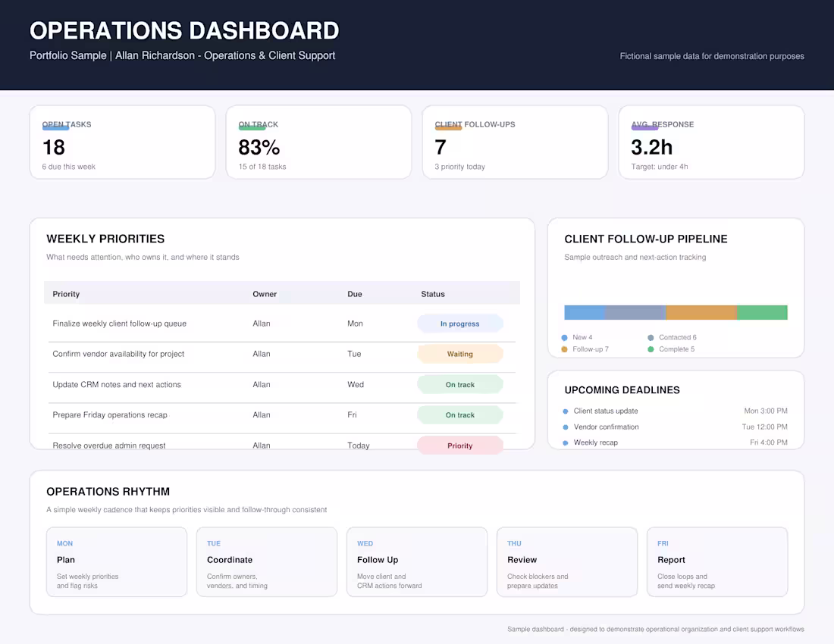Click the green Complete segment of pipeline bar
The width and height of the screenshot is (834, 644).
pos(762,312)
